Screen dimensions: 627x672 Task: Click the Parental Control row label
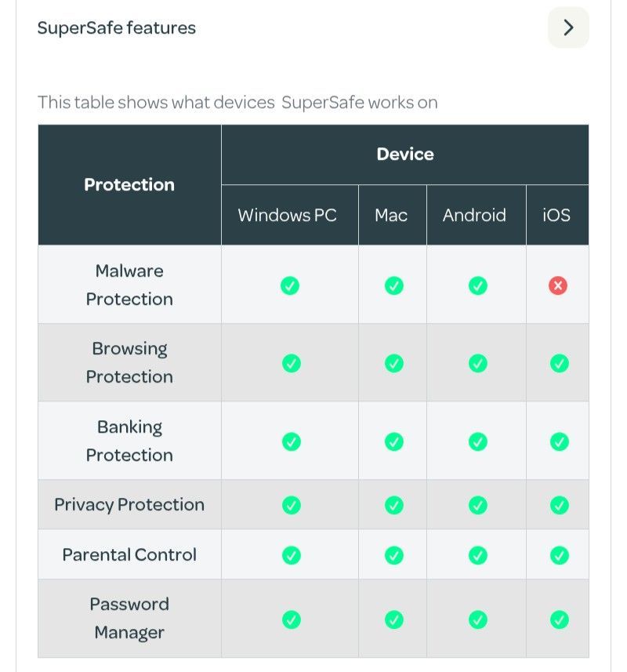point(129,554)
